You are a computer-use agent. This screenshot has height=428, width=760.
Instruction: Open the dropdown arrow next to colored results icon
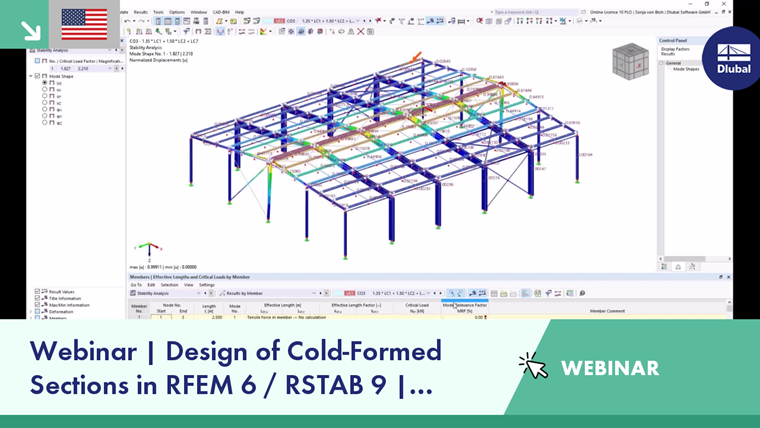pyautogui.click(x=270, y=32)
